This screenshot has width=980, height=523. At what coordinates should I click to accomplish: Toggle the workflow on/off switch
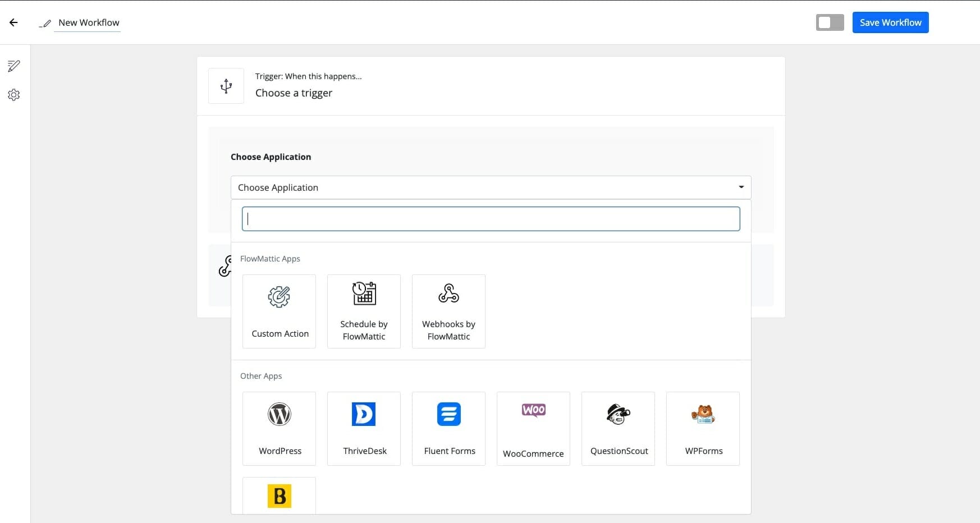pyautogui.click(x=830, y=22)
